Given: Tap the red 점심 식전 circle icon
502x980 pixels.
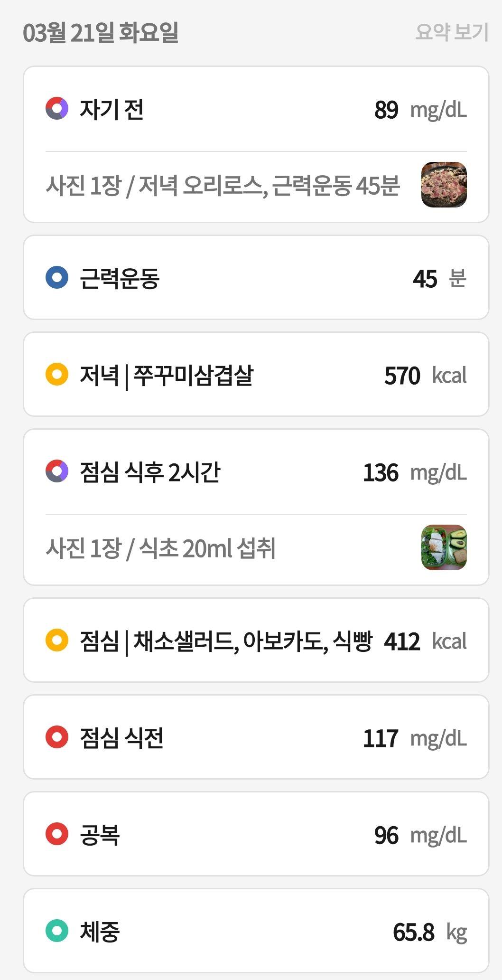Looking at the screenshot, I should (57, 737).
